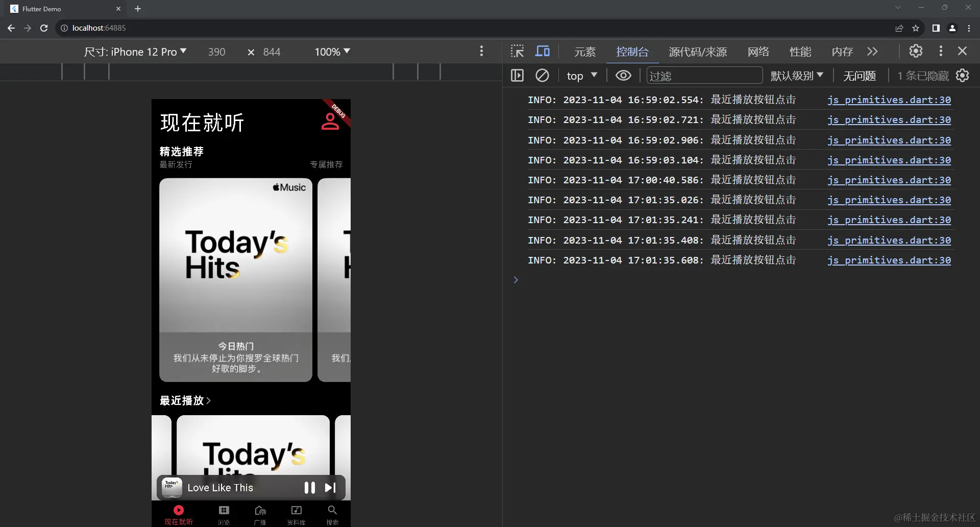Viewport: 980px width, 527px height.
Task: Tap the mini player album thumbnail
Action: (172, 488)
